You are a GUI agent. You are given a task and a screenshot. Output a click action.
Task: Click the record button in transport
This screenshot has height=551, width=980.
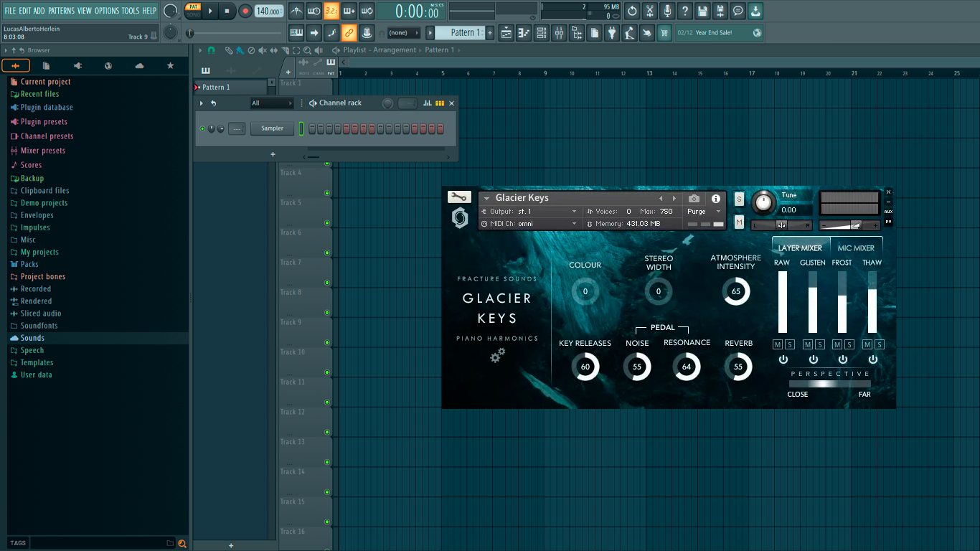245,11
